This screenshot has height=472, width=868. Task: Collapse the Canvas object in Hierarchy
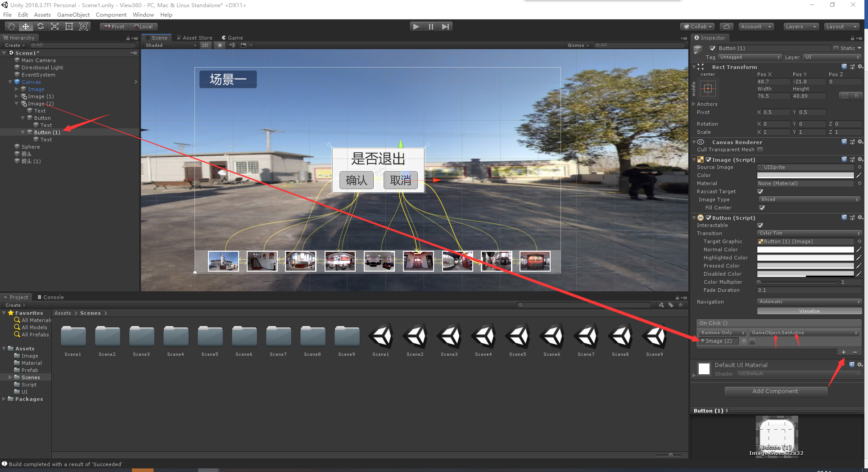pos(10,82)
